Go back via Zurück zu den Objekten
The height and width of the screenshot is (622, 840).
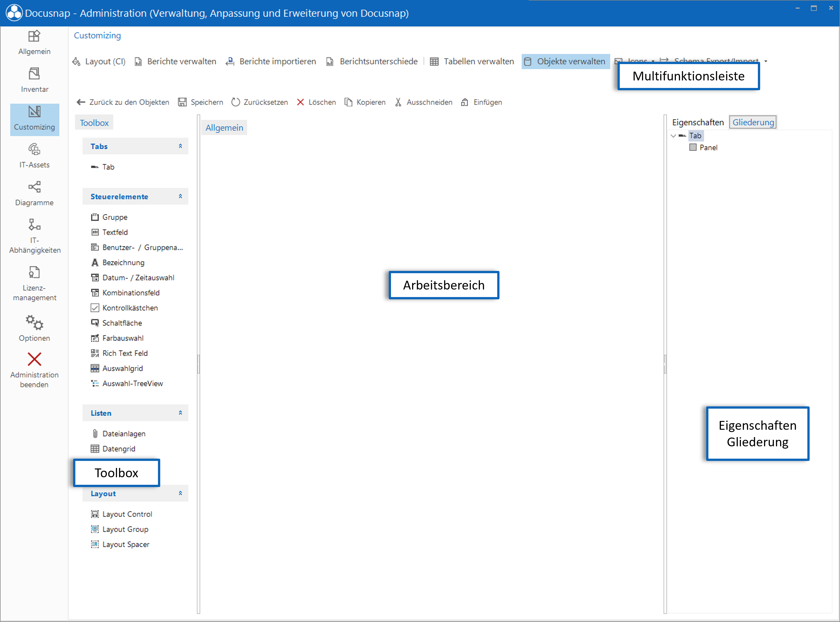(123, 102)
